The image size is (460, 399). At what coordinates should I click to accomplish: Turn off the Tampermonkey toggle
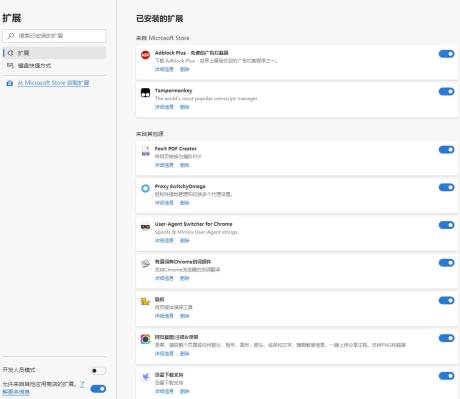point(446,92)
